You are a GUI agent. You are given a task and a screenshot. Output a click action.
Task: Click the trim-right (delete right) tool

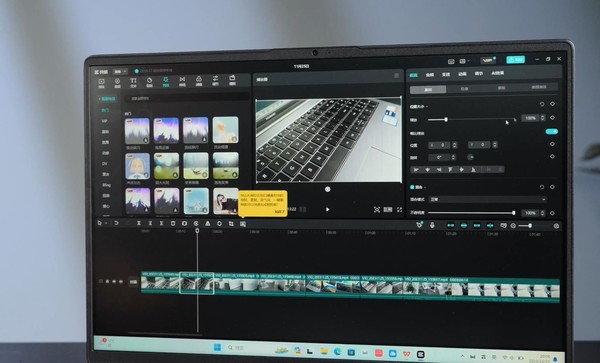(x=161, y=223)
